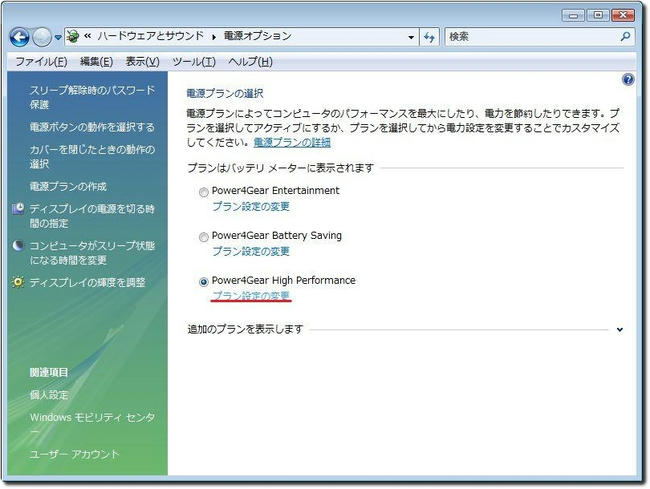Expand 追加のプランを表示します chevron

[620, 330]
